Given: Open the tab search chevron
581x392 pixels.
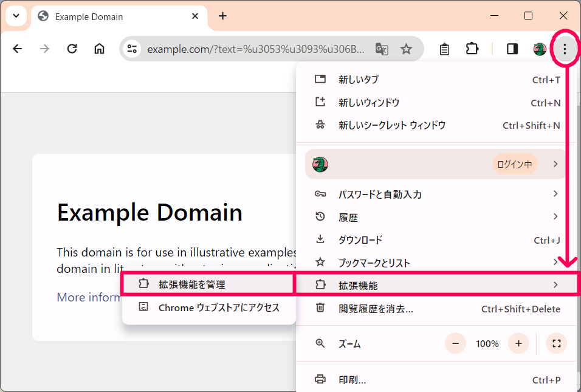Looking at the screenshot, I should tap(15, 15).
